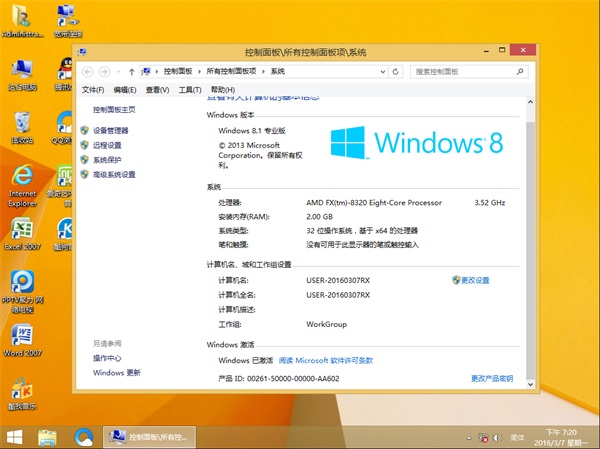The image size is (600, 449).
Task: Click the 远程设置 remote settings link
Action: pos(106,145)
